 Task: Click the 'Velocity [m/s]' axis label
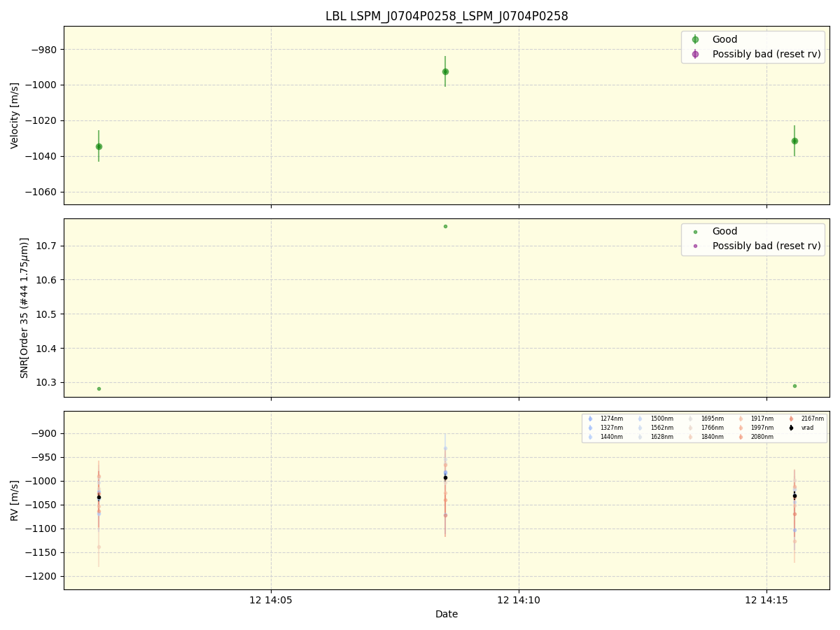[15, 115]
